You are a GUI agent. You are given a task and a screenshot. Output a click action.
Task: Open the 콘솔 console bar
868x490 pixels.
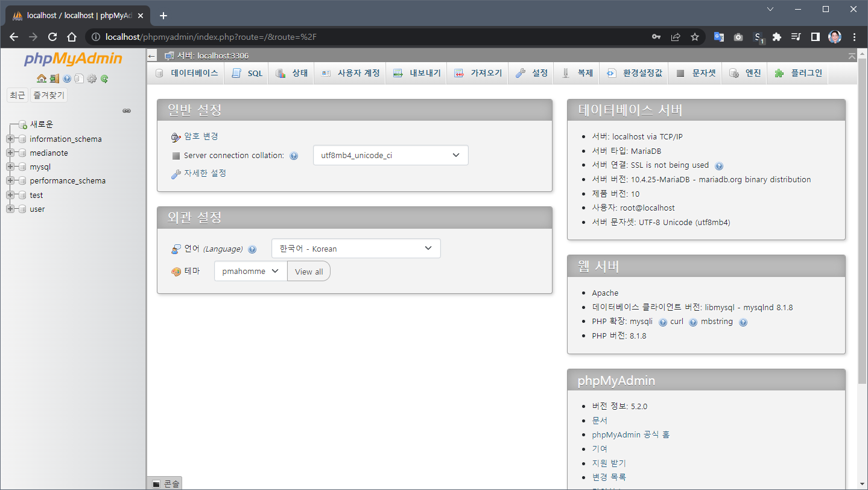pyautogui.click(x=165, y=483)
